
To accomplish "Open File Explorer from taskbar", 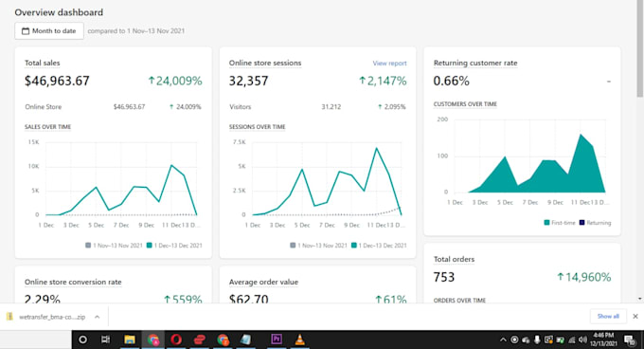I will (130, 340).
